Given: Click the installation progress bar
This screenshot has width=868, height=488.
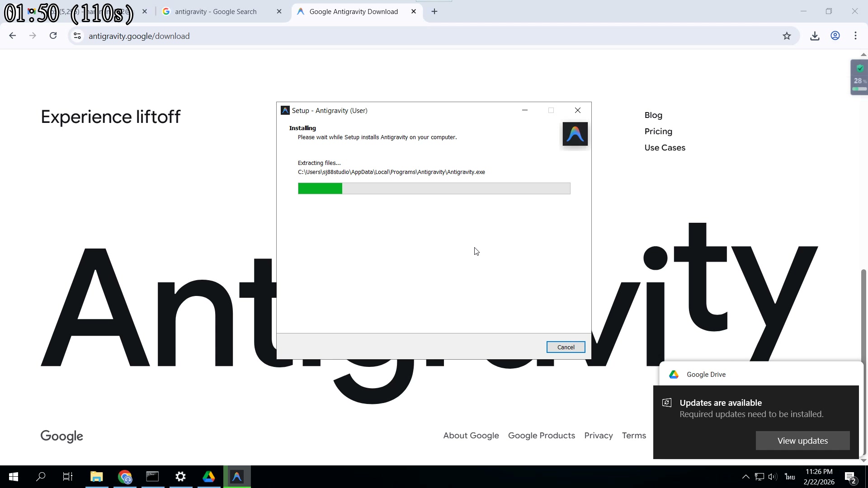Looking at the screenshot, I should coord(434,188).
